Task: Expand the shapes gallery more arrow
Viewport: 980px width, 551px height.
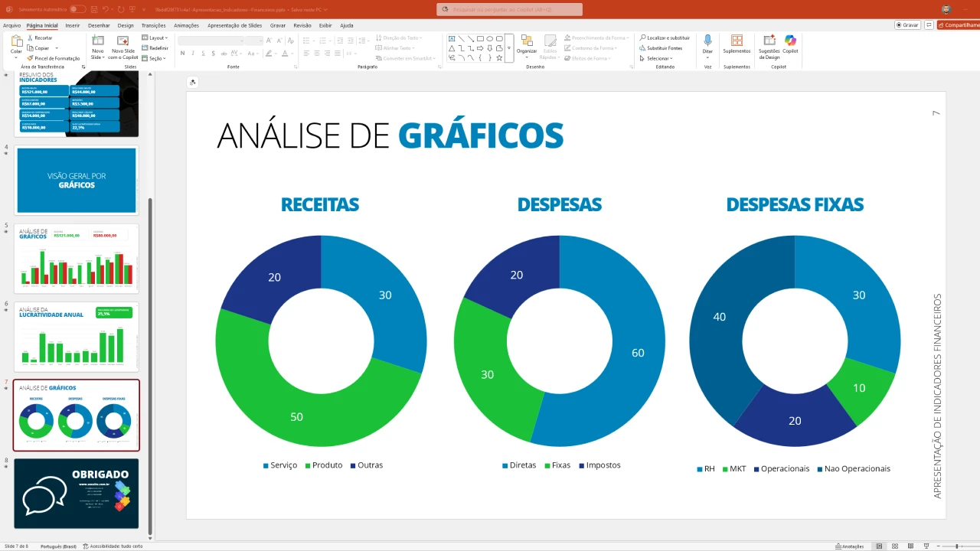Action: (x=509, y=48)
